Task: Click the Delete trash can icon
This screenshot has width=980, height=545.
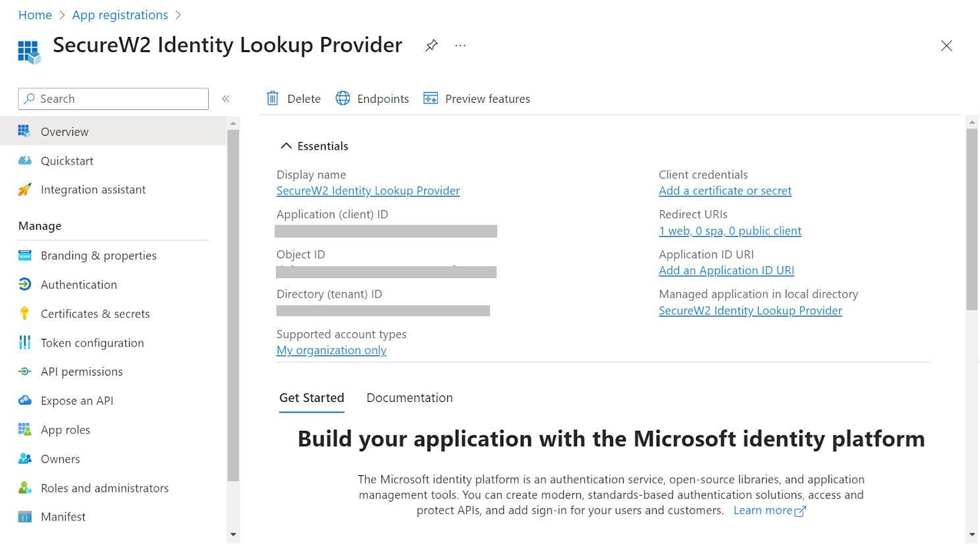Action: click(273, 99)
